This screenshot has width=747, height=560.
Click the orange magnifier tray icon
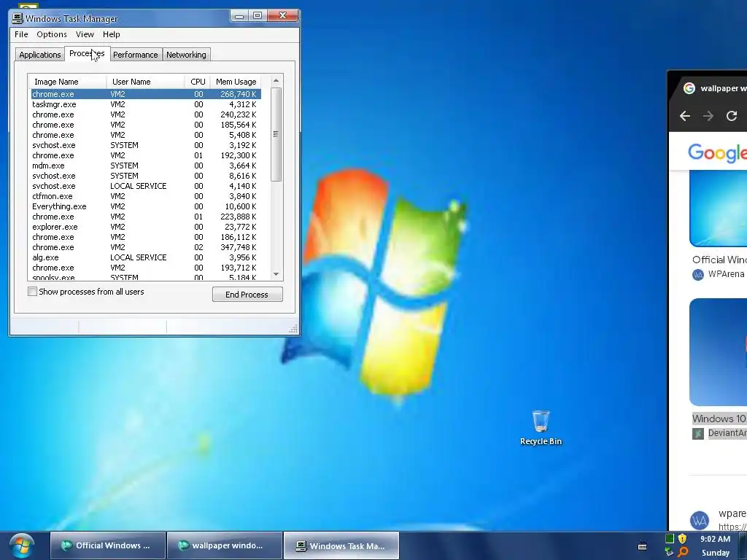683,552
